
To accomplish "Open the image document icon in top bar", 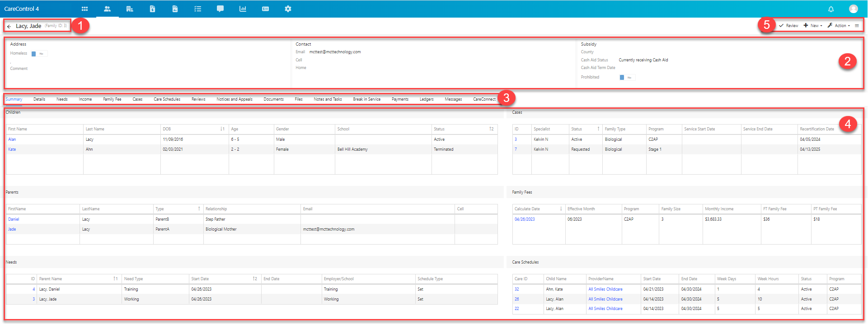I will [x=175, y=9].
